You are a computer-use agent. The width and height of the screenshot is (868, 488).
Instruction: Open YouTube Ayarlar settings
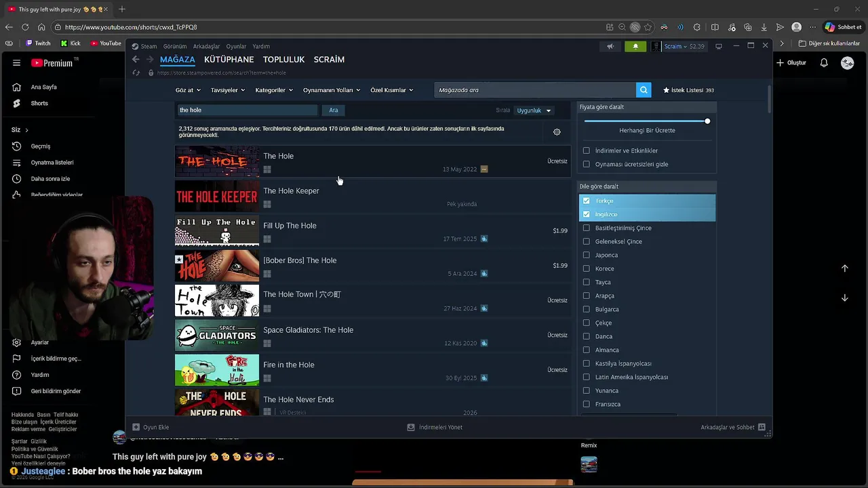coord(39,342)
